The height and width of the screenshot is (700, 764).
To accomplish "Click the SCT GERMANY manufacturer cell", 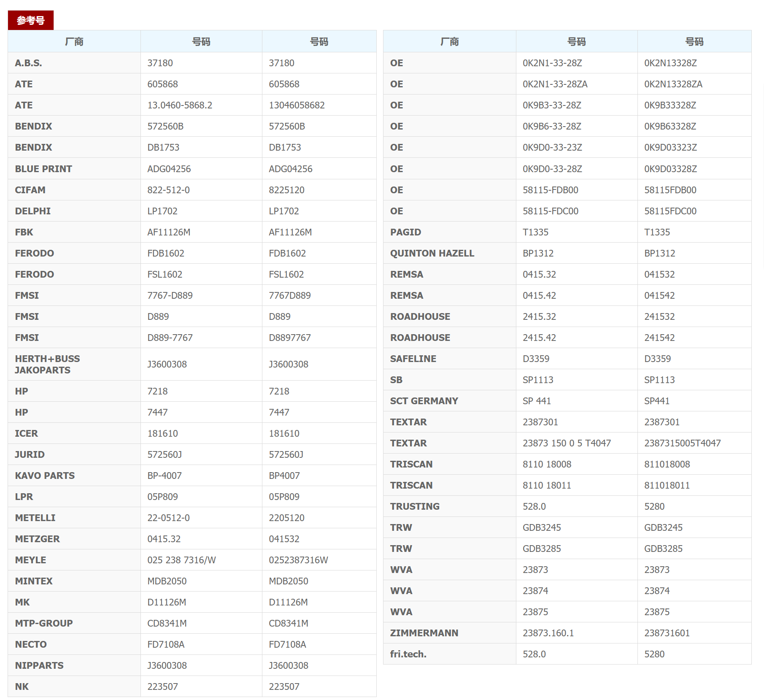I will coord(450,401).
